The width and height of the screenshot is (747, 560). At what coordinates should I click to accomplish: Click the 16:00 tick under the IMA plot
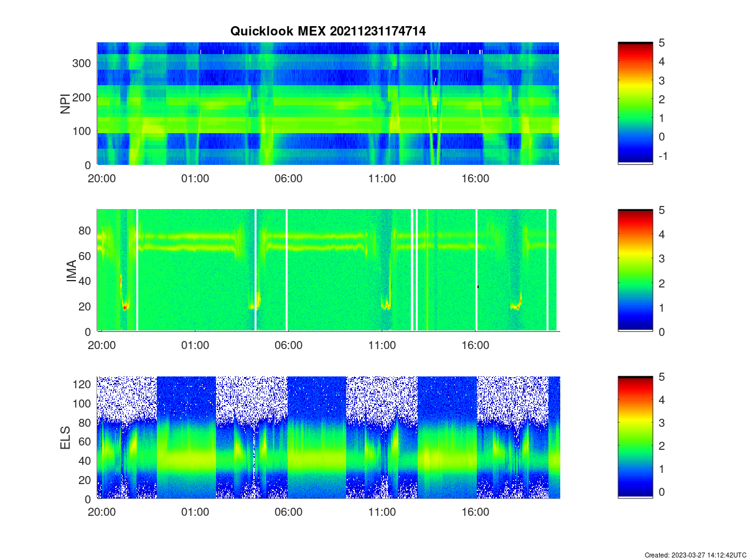tap(476, 345)
